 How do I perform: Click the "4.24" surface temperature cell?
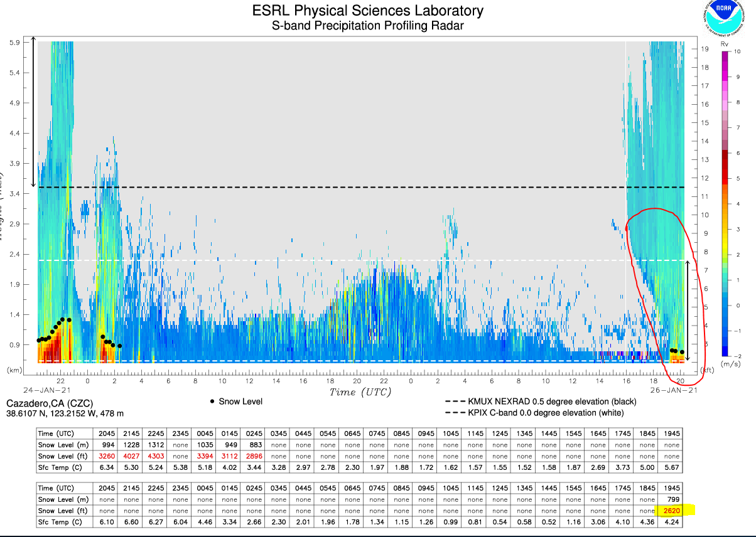[x=669, y=522]
